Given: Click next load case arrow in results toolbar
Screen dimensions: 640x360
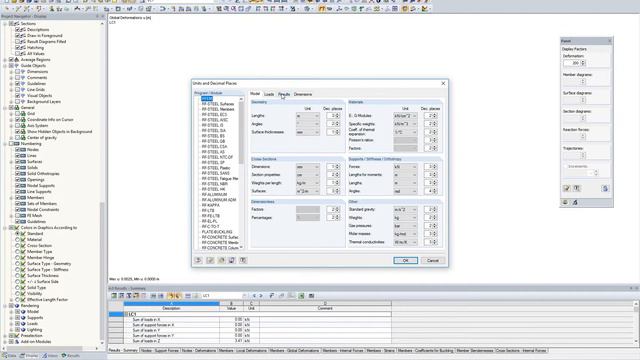Looking at the screenshot, I should coord(260,296).
